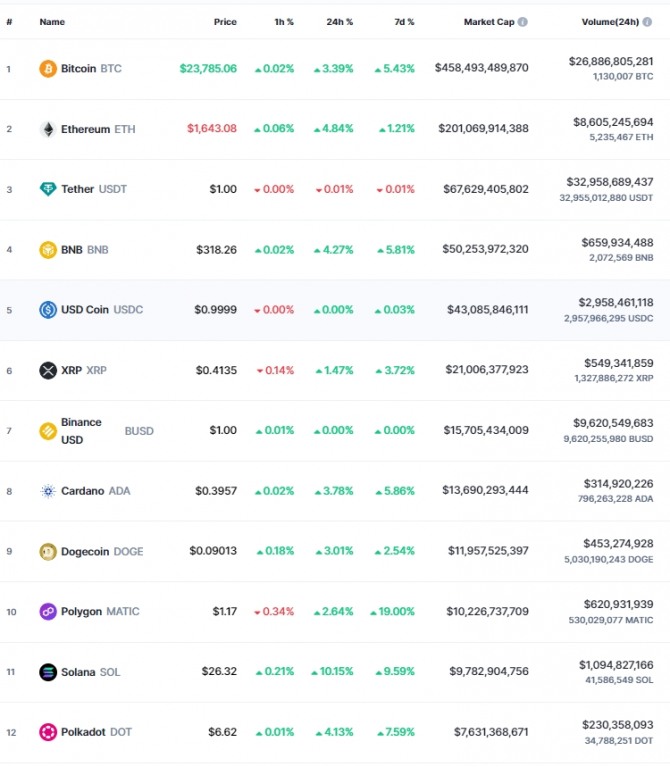Click the XRP black logo icon
The height and width of the screenshot is (767, 670).
[x=48, y=370]
